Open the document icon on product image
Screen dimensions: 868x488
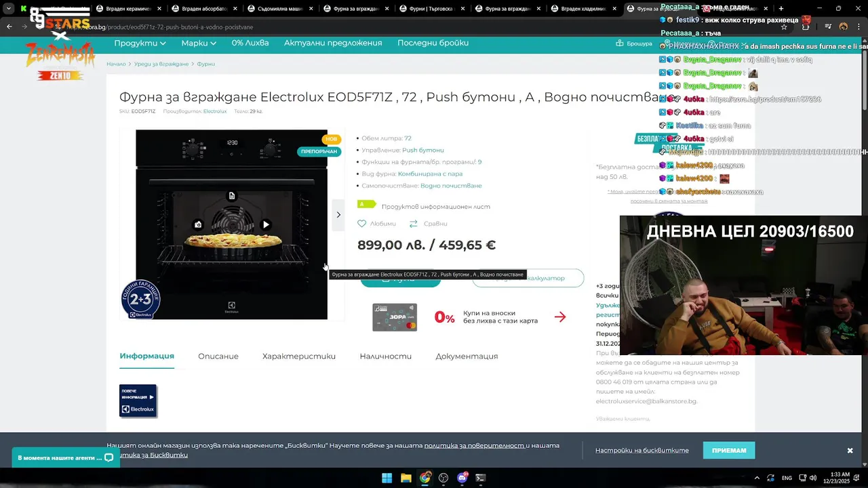pyautogui.click(x=232, y=196)
